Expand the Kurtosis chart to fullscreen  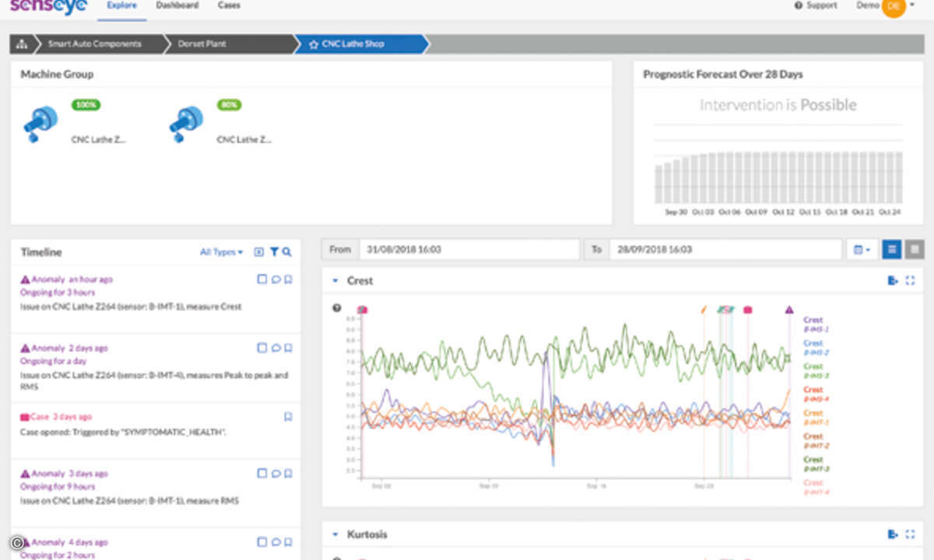click(x=911, y=534)
